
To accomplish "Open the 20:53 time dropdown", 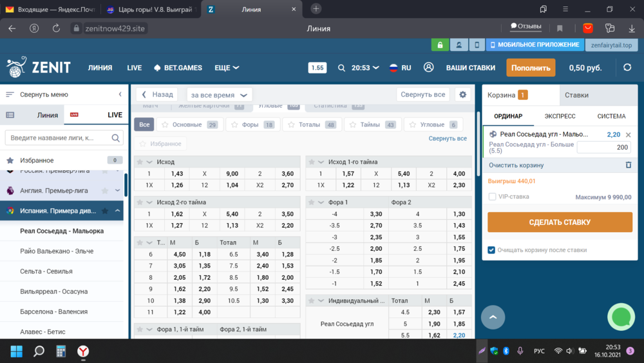I will [365, 68].
